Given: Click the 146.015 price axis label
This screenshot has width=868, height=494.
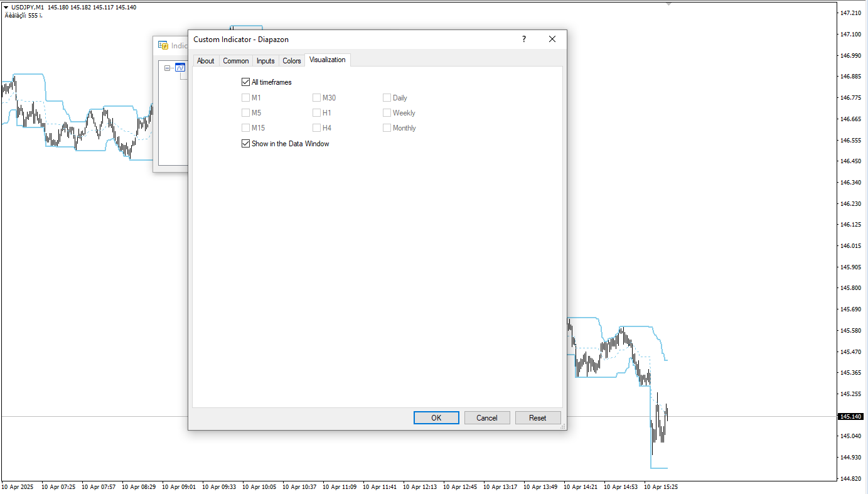Looking at the screenshot, I should click(x=850, y=245).
